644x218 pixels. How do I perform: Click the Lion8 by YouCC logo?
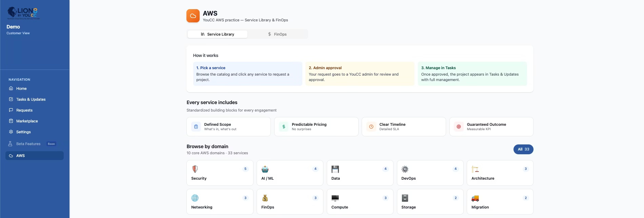pyautogui.click(x=23, y=13)
